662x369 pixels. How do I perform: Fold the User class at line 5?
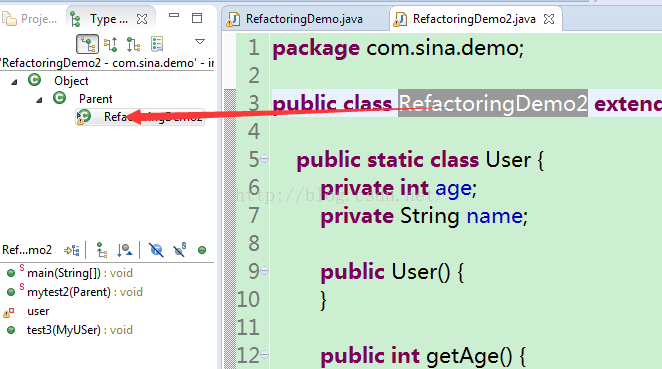coord(264,159)
